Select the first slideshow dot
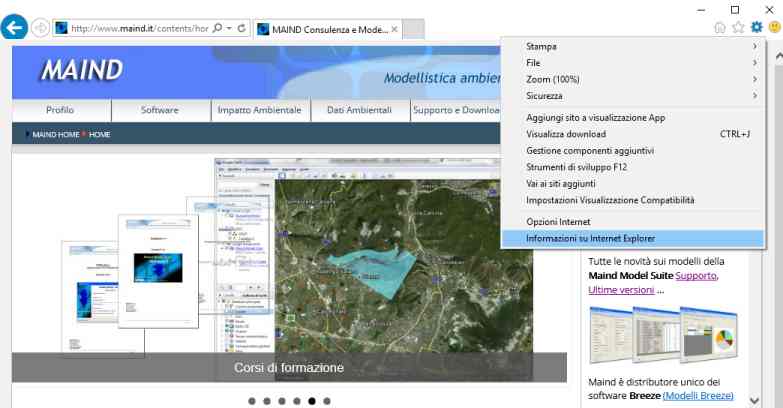The height and width of the screenshot is (408, 783). pyautogui.click(x=252, y=401)
